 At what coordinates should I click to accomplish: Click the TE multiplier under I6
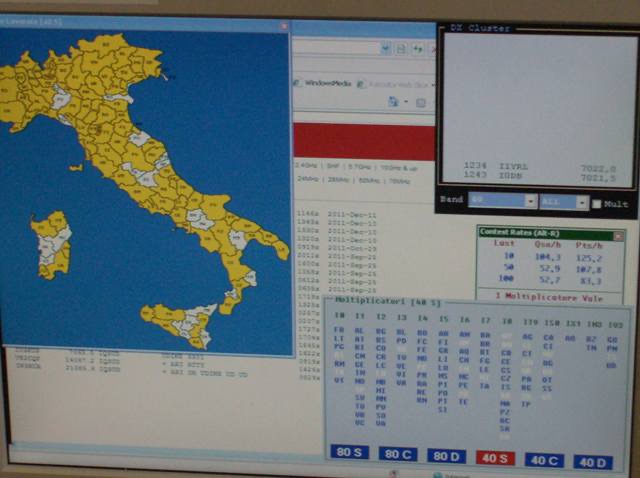(463, 402)
